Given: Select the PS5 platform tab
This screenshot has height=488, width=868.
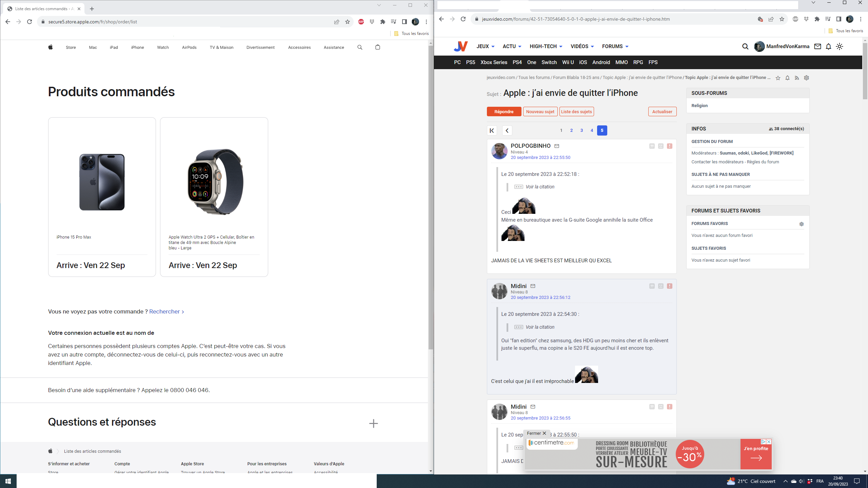Looking at the screenshot, I should 470,62.
